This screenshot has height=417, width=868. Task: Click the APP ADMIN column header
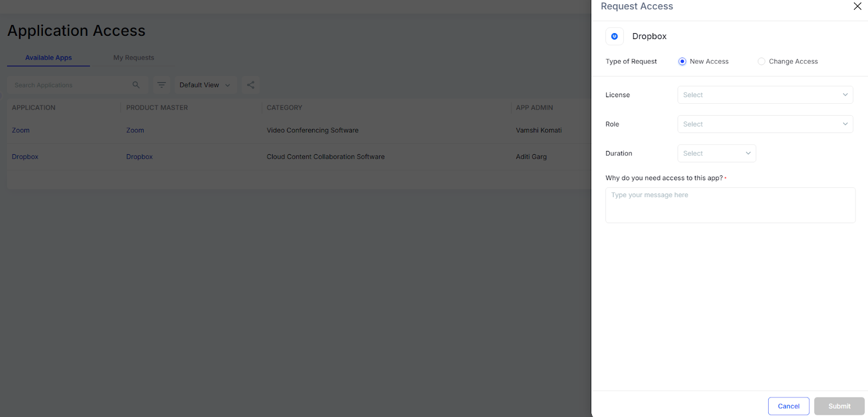click(534, 108)
